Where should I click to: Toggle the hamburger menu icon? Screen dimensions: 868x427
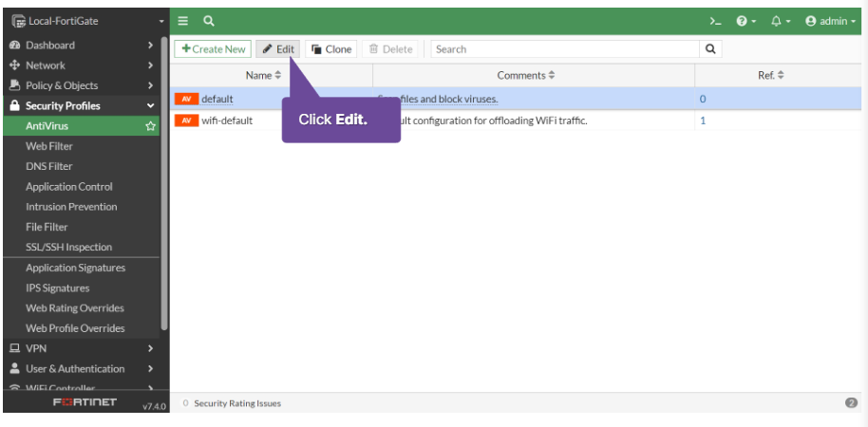click(183, 21)
